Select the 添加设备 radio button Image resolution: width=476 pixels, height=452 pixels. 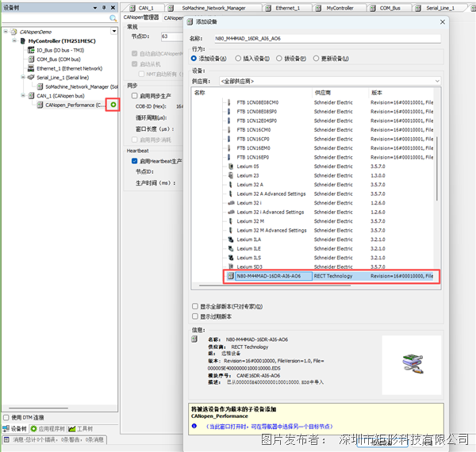(194, 58)
